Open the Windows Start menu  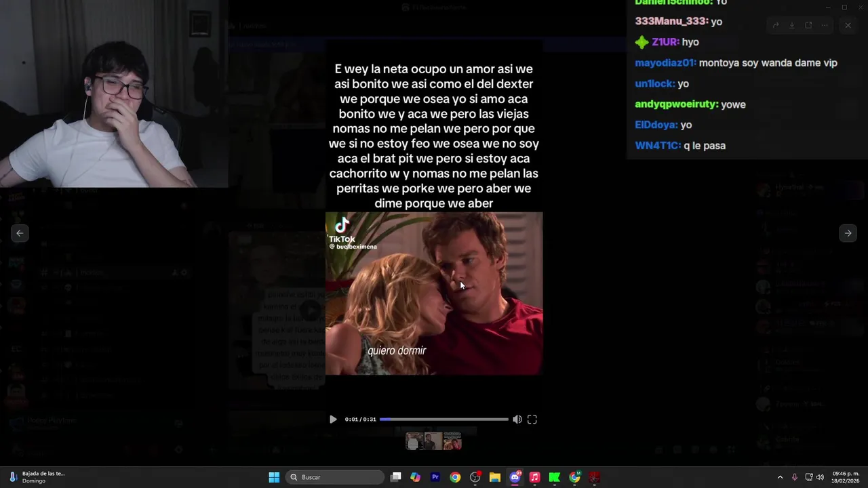[x=274, y=477]
